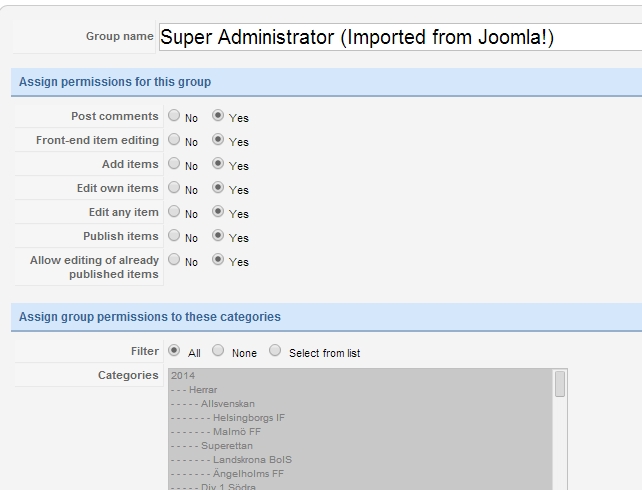Choose Yes for Edit own items
642x490 pixels.
coord(218,187)
